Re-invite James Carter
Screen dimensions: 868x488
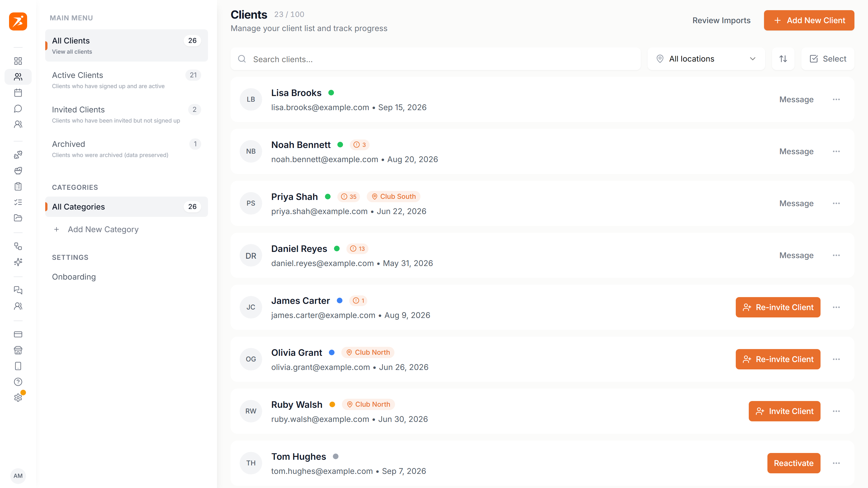[x=778, y=307]
